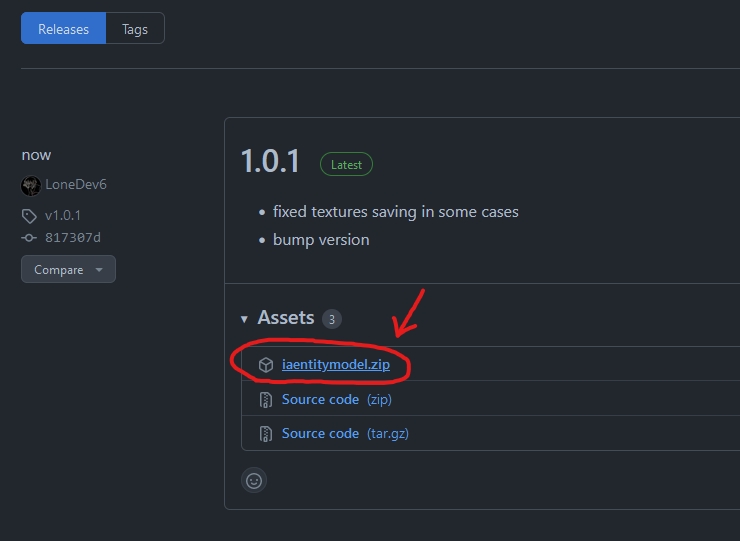
Task: Download Source code (tar.gz)
Action: (320, 434)
